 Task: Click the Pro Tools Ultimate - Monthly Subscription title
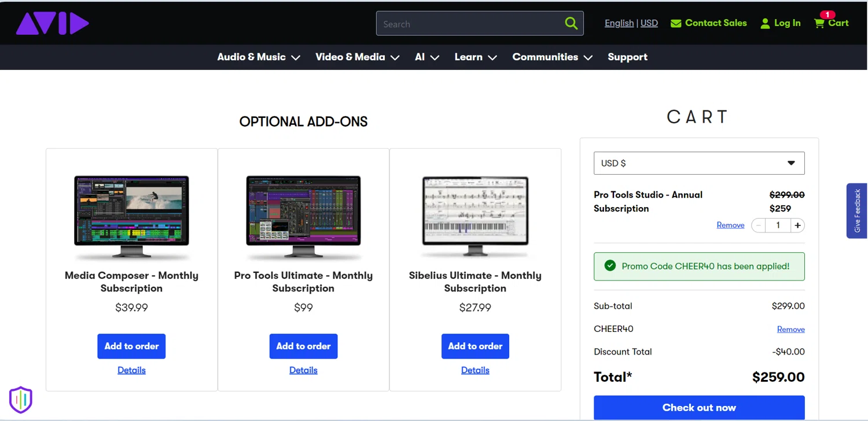303,282
